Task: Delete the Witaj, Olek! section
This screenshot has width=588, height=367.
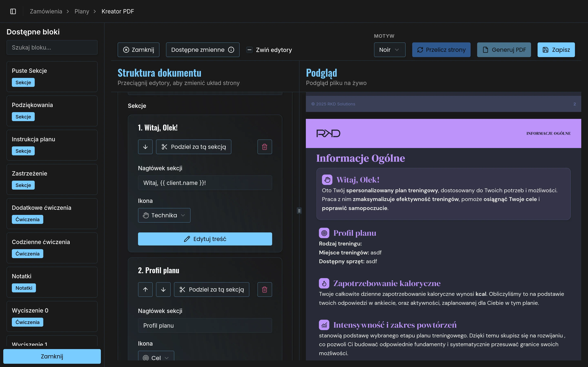Action: pos(265,147)
